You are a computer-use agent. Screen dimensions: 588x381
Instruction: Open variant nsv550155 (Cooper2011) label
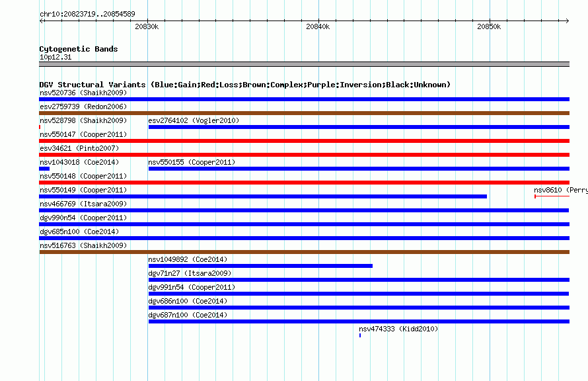pyautogui.click(x=192, y=162)
